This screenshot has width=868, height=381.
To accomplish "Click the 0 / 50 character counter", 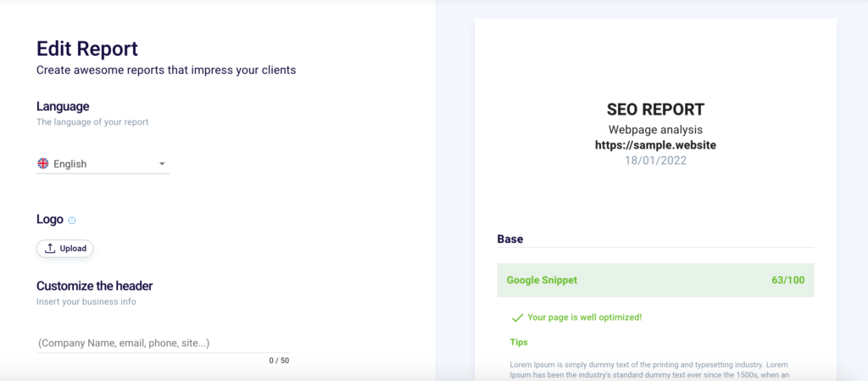I will [279, 361].
